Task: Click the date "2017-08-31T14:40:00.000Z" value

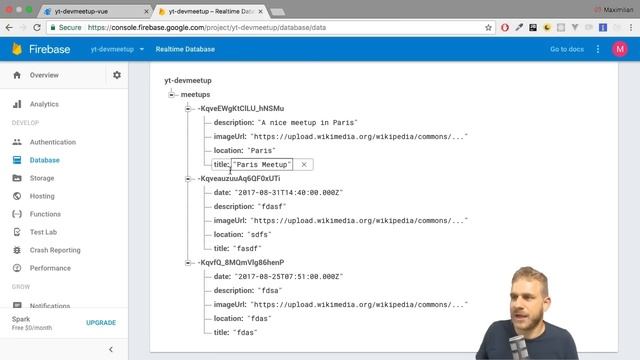Action: point(289,193)
